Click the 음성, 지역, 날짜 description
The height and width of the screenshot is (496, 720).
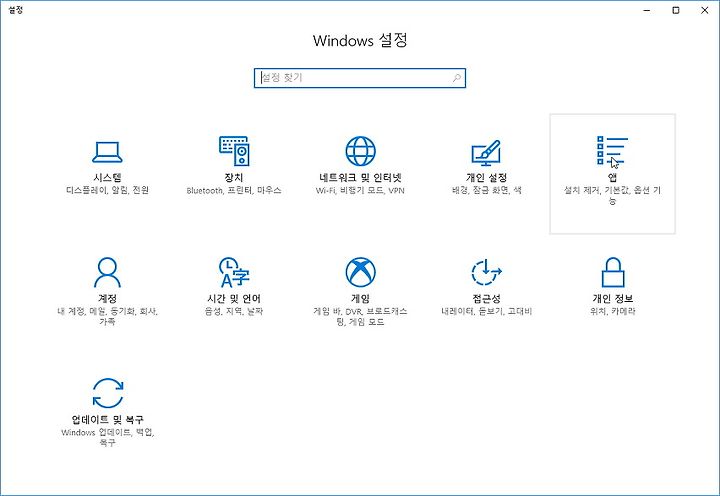[x=234, y=311]
